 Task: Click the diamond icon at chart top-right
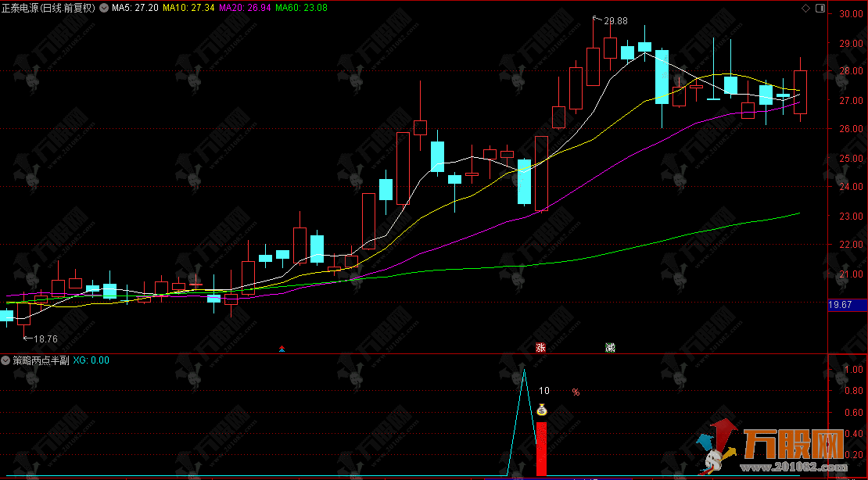(806, 8)
